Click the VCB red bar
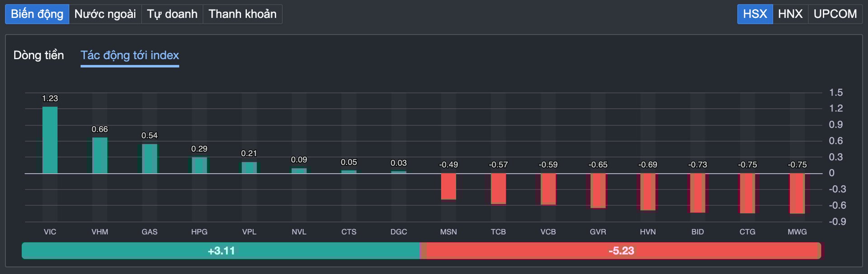 pos(548,189)
